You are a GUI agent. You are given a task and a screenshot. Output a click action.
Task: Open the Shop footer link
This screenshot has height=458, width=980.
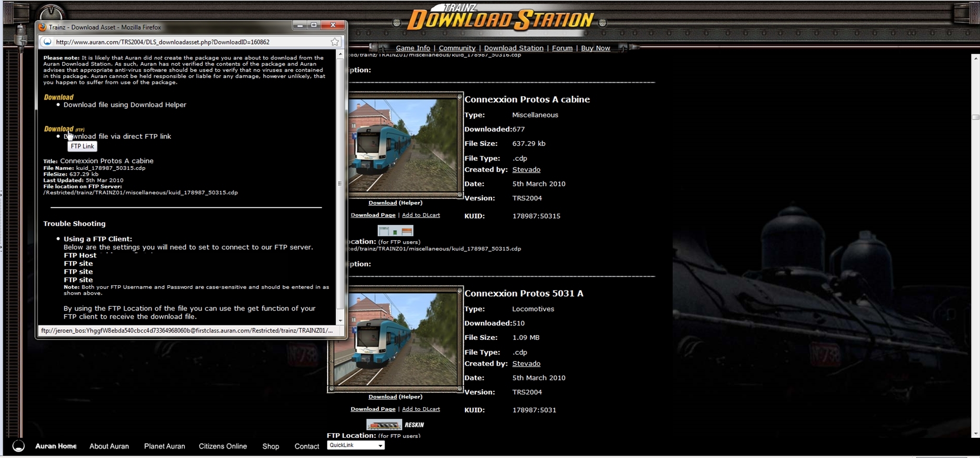click(271, 446)
